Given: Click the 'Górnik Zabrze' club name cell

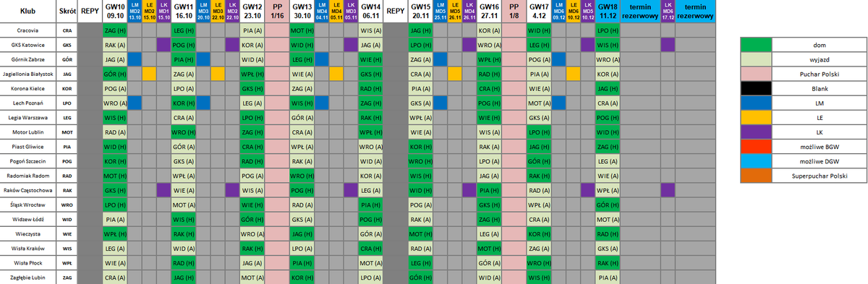Looking at the screenshot, I should (28, 59).
